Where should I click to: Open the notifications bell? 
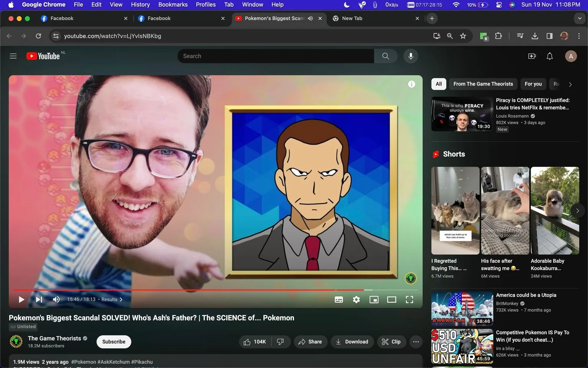click(x=549, y=56)
